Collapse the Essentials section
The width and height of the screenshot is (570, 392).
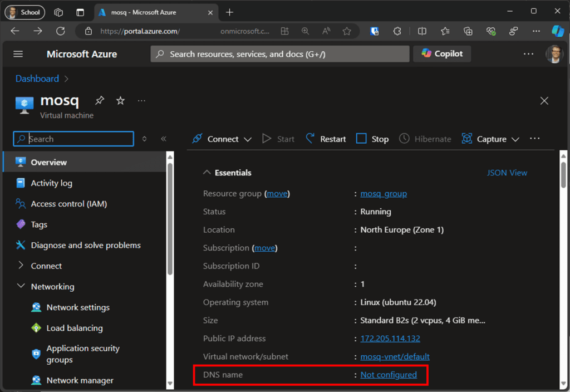[x=206, y=173]
